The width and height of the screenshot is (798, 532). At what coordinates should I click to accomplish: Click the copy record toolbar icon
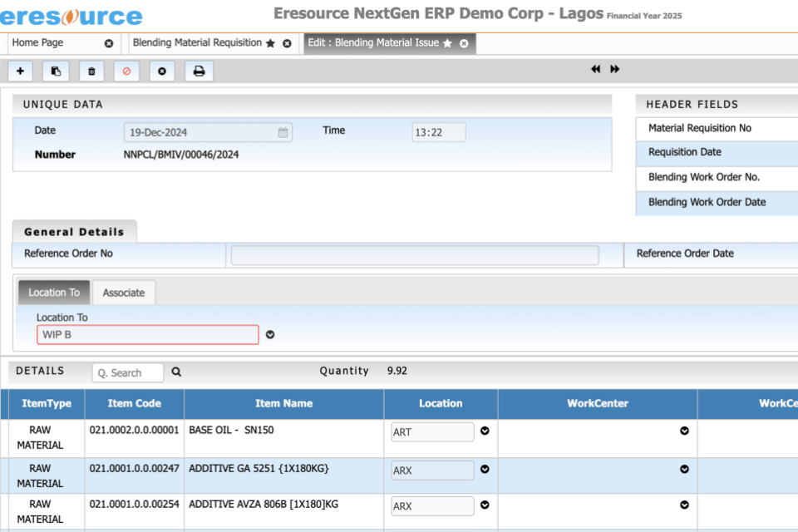[x=56, y=71]
